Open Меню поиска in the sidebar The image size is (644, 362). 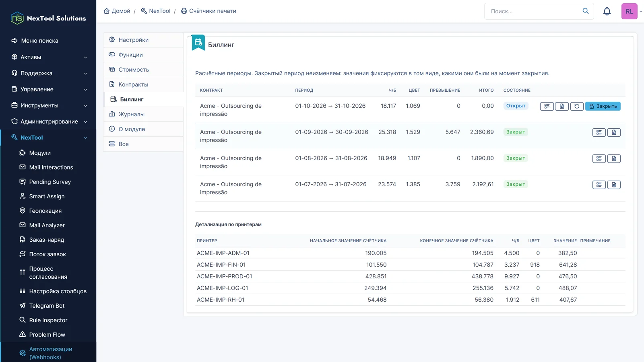coord(39,41)
